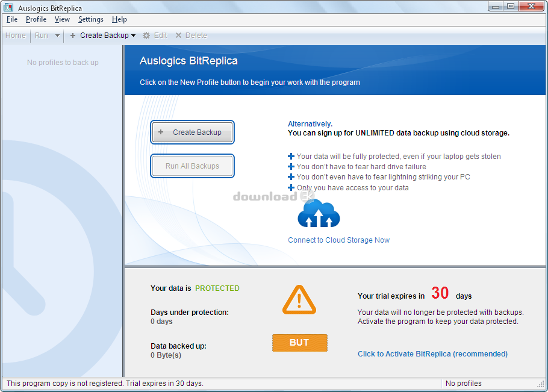Screen dimensions: 548x392
Task: Minimize the BitReplica window
Action: [496, 6]
